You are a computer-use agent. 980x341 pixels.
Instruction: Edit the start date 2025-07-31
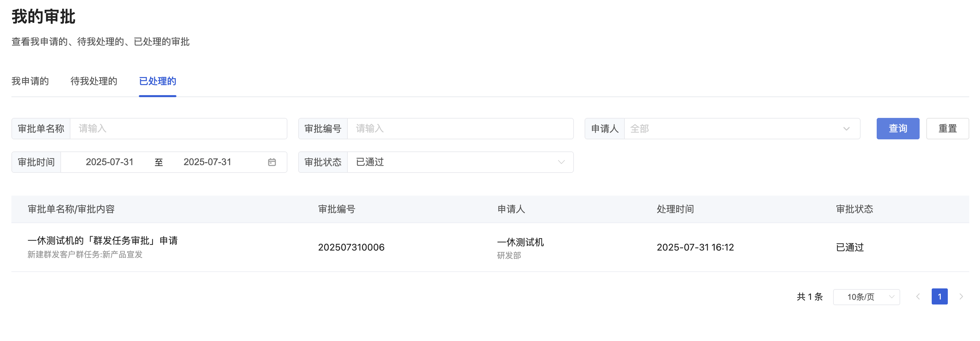click(x=110, y=162)
